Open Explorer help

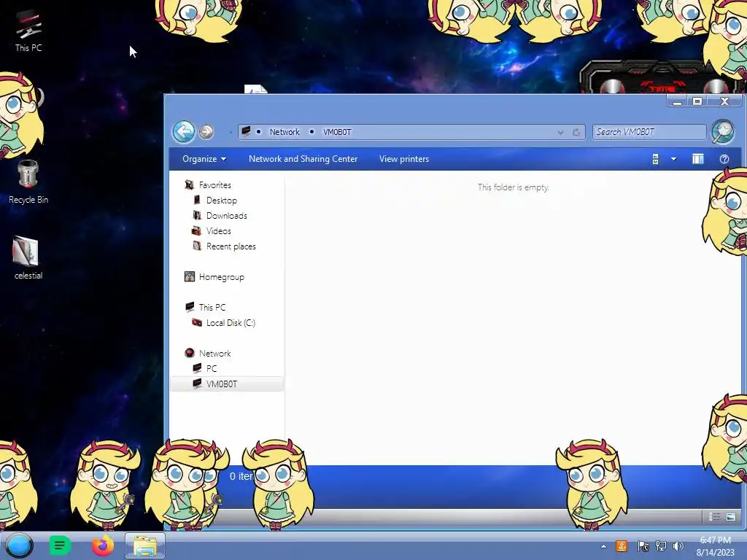coord(724,159)
